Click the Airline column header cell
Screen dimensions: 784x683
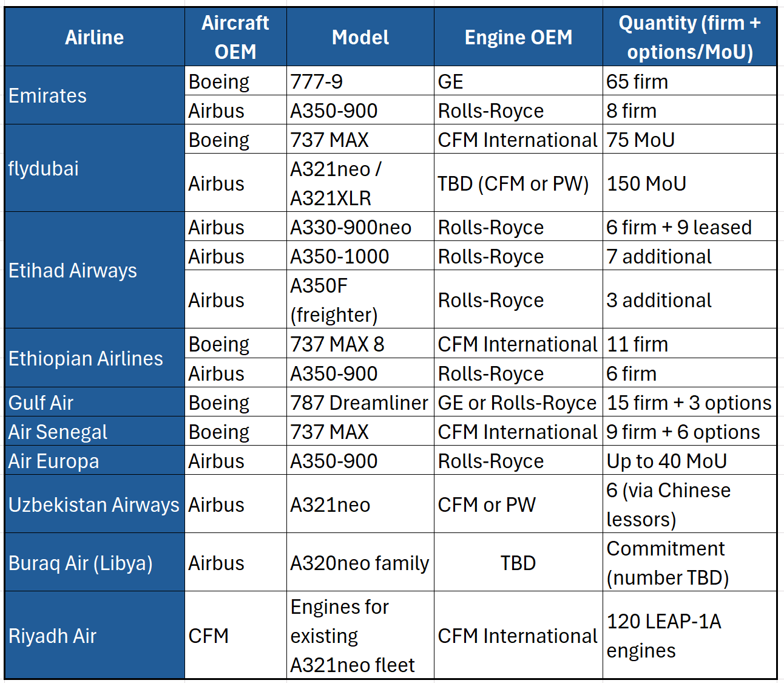tap(94, 37)
